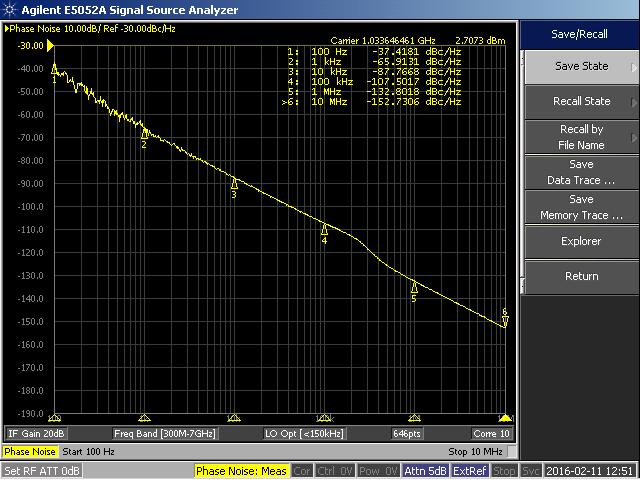Expand the Save State submenu
Viewport: 640px width, 480px height.
pos(581,66)
